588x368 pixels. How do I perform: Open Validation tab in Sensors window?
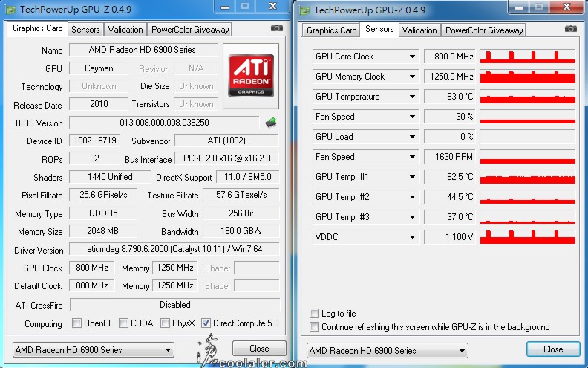pyautogui.click(x=419, y=30)
